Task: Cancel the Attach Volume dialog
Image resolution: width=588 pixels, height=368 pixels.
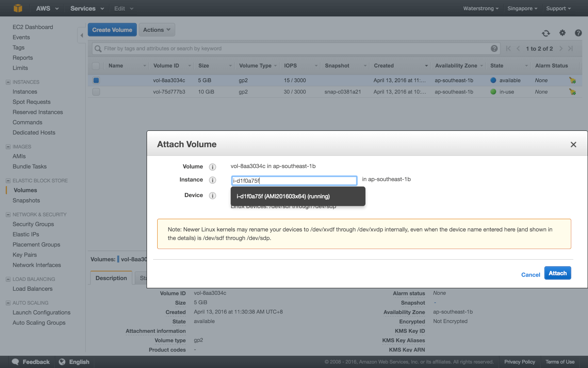Action: tap(530, 275)
